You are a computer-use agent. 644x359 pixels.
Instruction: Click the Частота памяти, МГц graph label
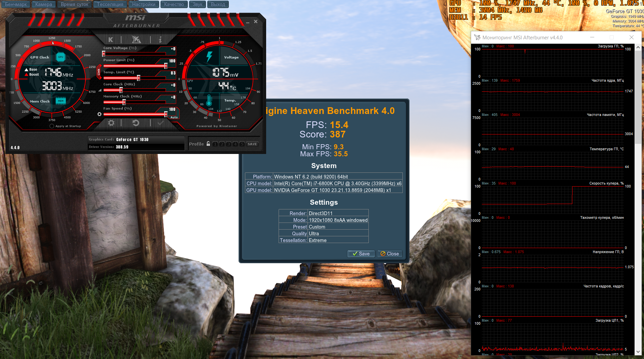coord(605,115)
